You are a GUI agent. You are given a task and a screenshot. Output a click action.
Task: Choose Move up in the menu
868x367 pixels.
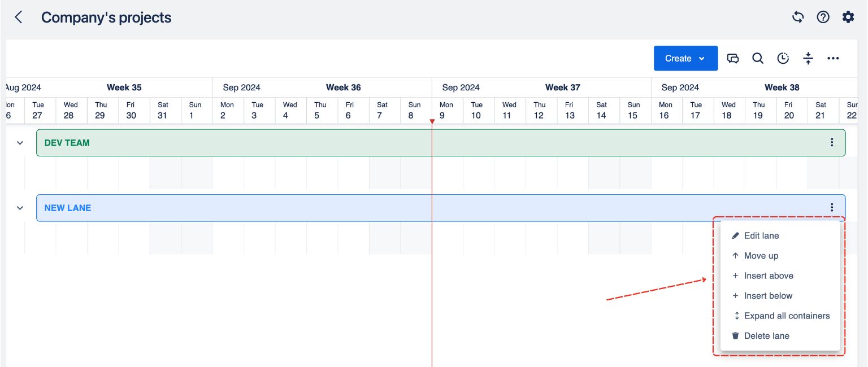pos(761,256)
